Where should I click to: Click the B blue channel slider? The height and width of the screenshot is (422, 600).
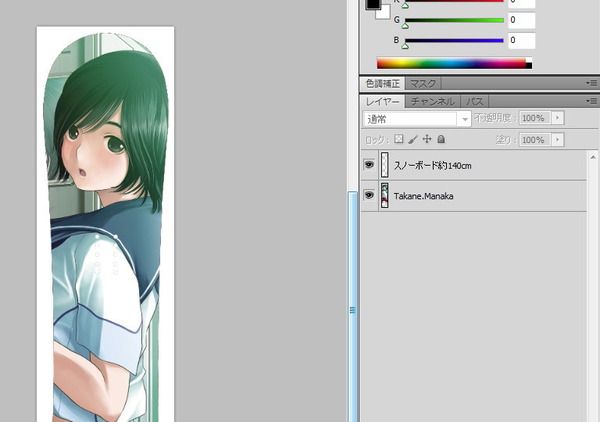pos(454,41)
